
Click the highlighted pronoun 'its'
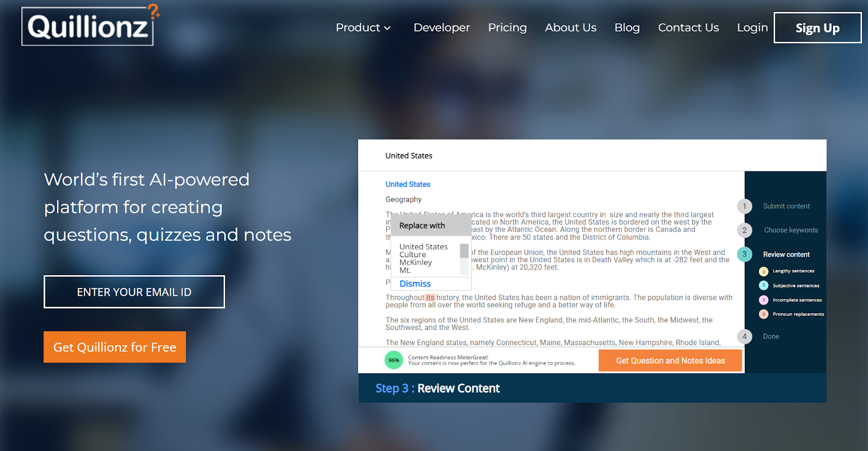430,297
